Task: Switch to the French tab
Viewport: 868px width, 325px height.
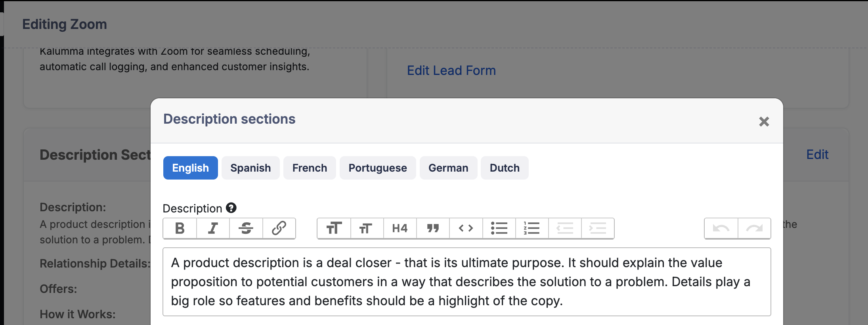Action: [x=310, y=168]
